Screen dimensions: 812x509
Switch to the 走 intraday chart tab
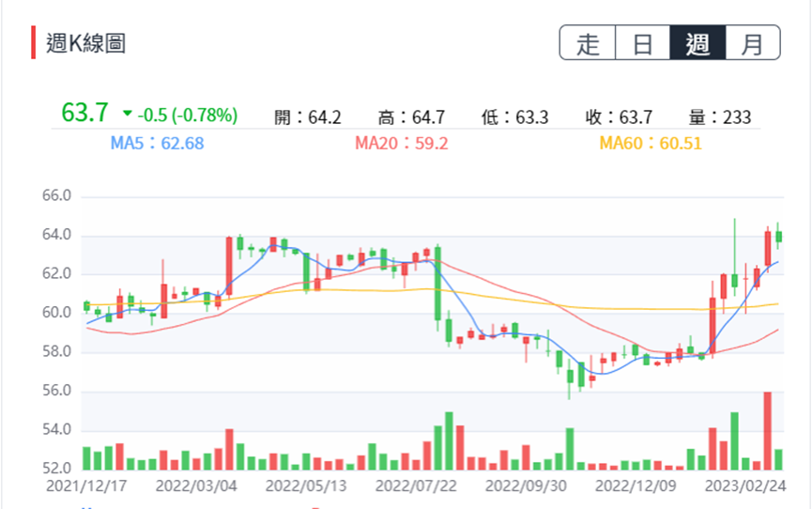coord(588,43)
